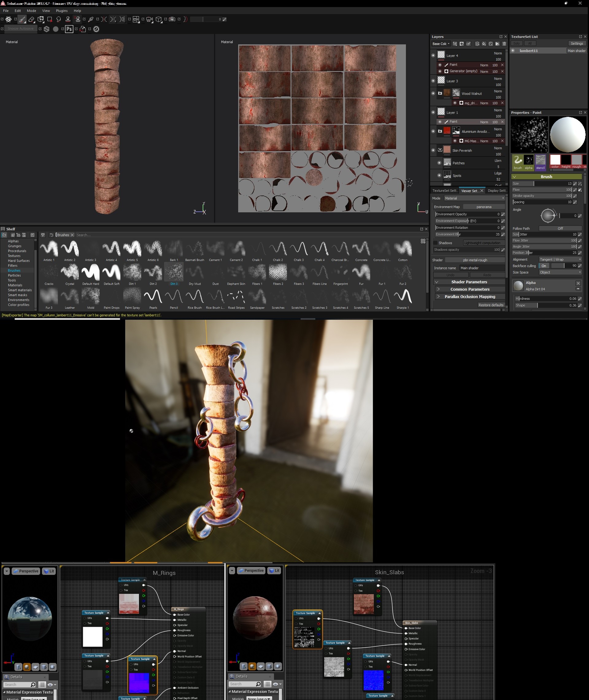Select the Eraser tool
The width and height of the screenshot is (589, 700).
[31, 19]
